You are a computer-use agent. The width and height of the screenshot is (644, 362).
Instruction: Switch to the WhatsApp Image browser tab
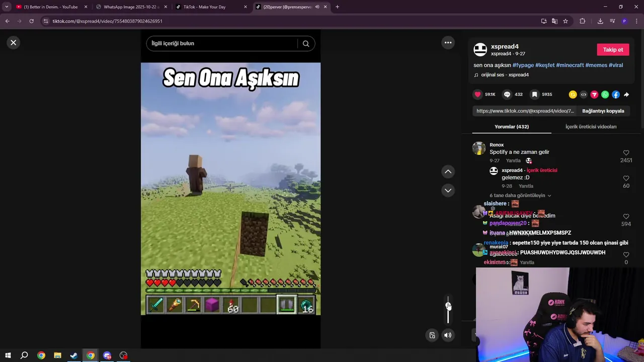[131, 7]
